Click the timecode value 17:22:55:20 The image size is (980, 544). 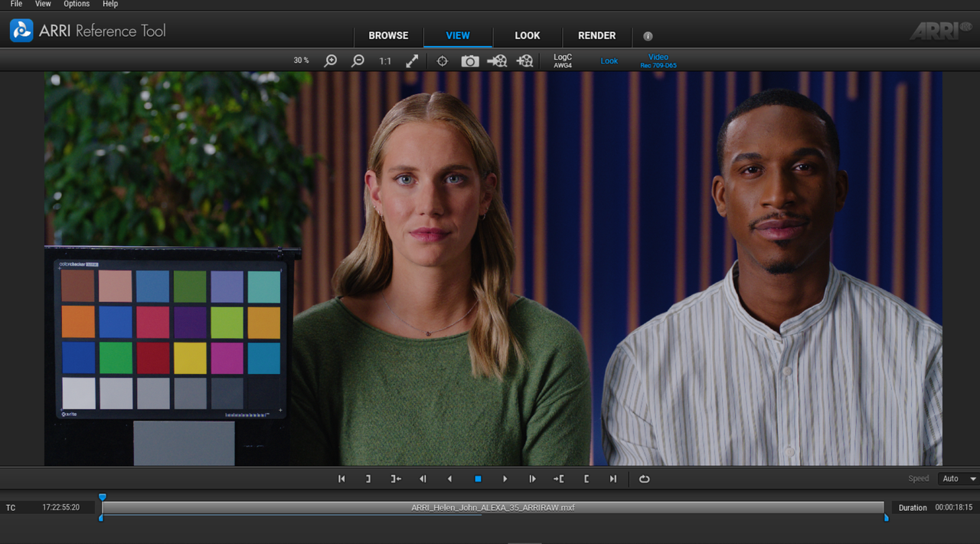(x=61, y=507)
